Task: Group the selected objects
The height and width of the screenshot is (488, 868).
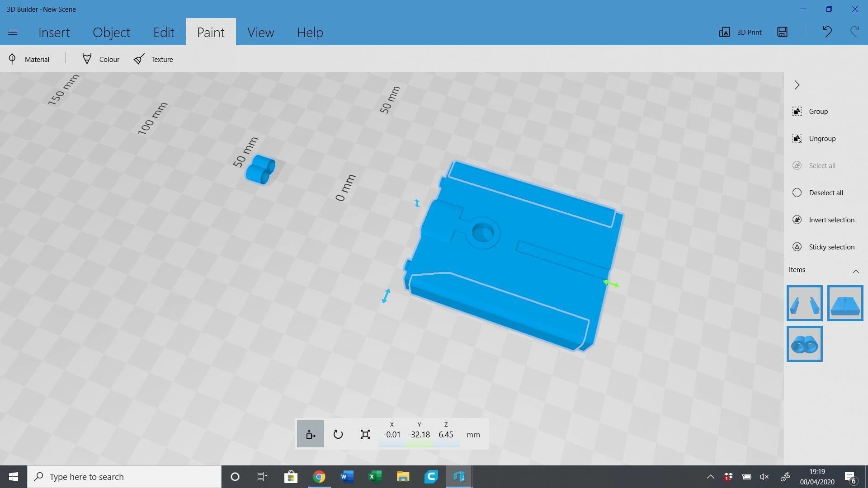Action: pyautogui.click(x=818, y=111)
